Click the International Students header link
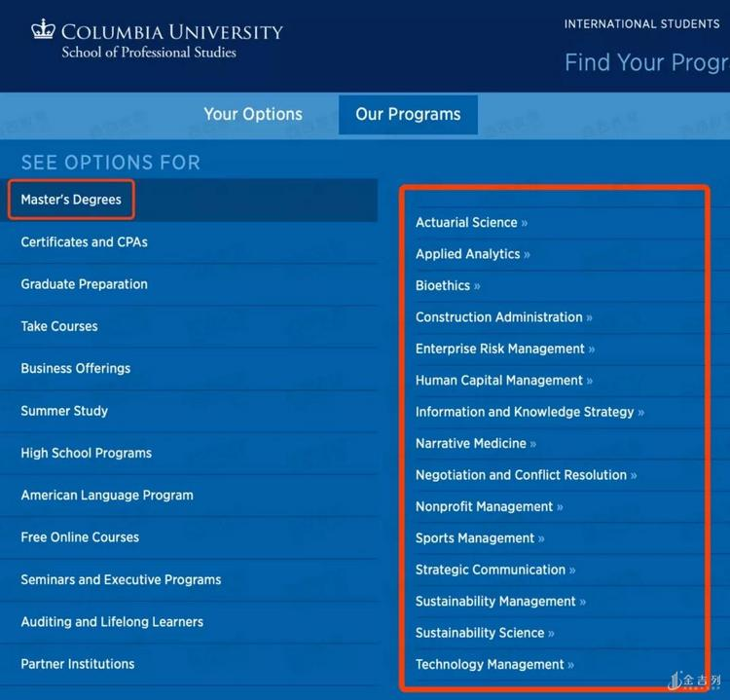This screenshot has height=700, width=730. [x=641, y=24]
